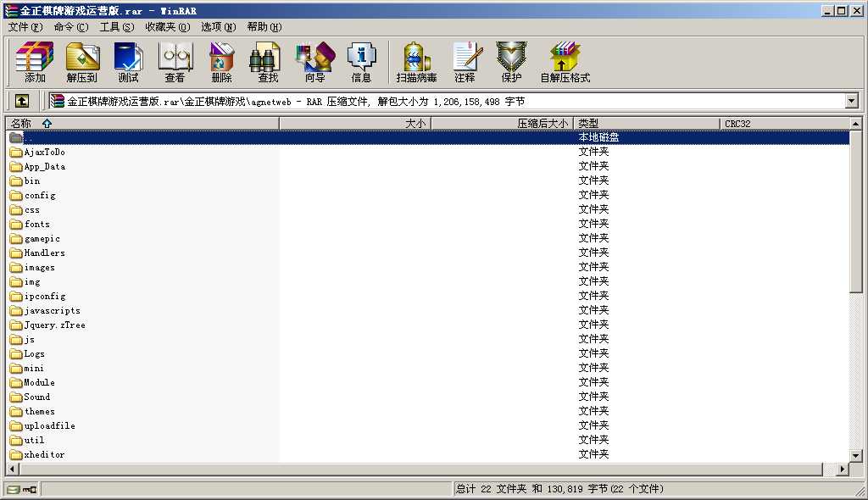Click the address bar path field

[x=446, y=101]
